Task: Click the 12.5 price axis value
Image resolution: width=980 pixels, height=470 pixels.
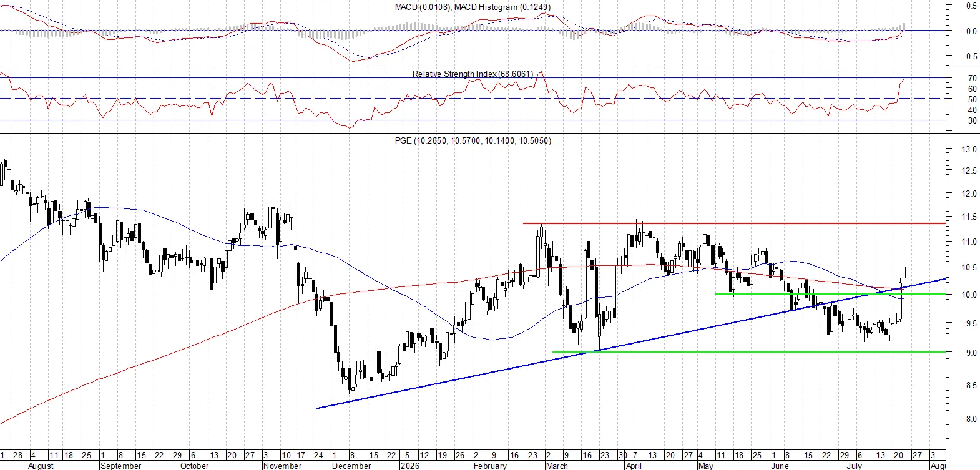Action: pyautogui.click(x=969, y=171)
